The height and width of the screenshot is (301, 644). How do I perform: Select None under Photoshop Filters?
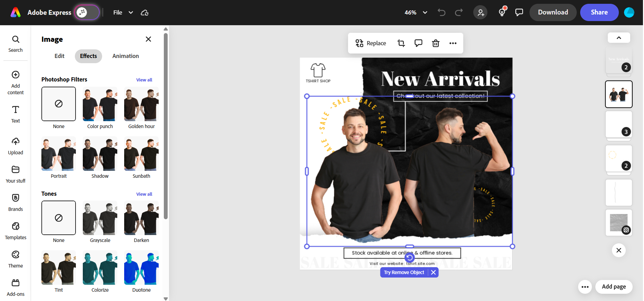(59, 104)
